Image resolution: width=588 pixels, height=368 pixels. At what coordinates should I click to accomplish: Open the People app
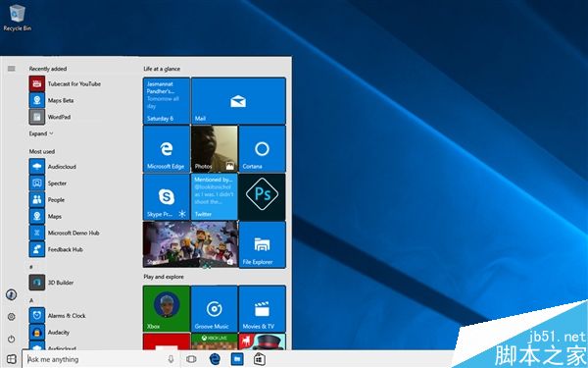coord(47,200)
